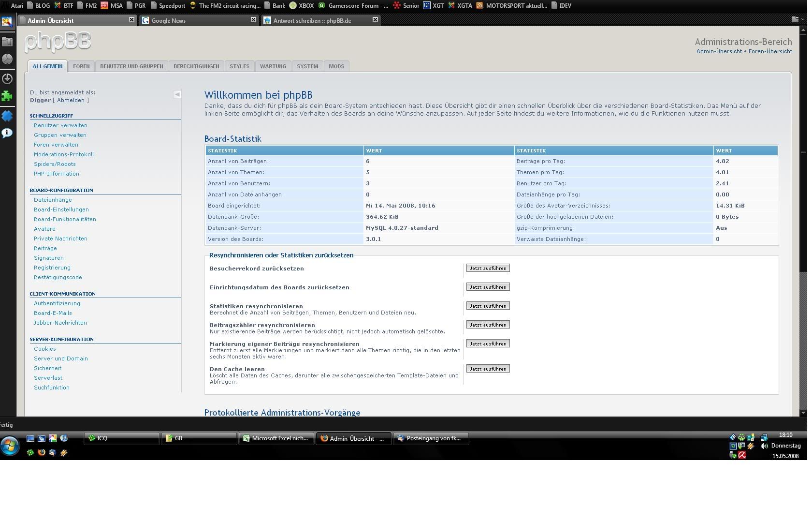Collapse the left admin menu arrow
This screenshot has height=508, width=812.
coord(177,94)
